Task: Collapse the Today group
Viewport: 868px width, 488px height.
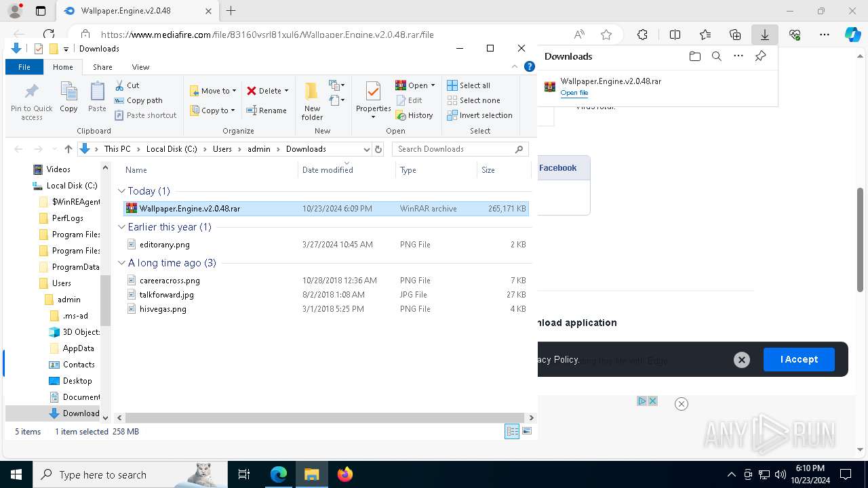Action: pyautogui.click(x=122, y=191)
